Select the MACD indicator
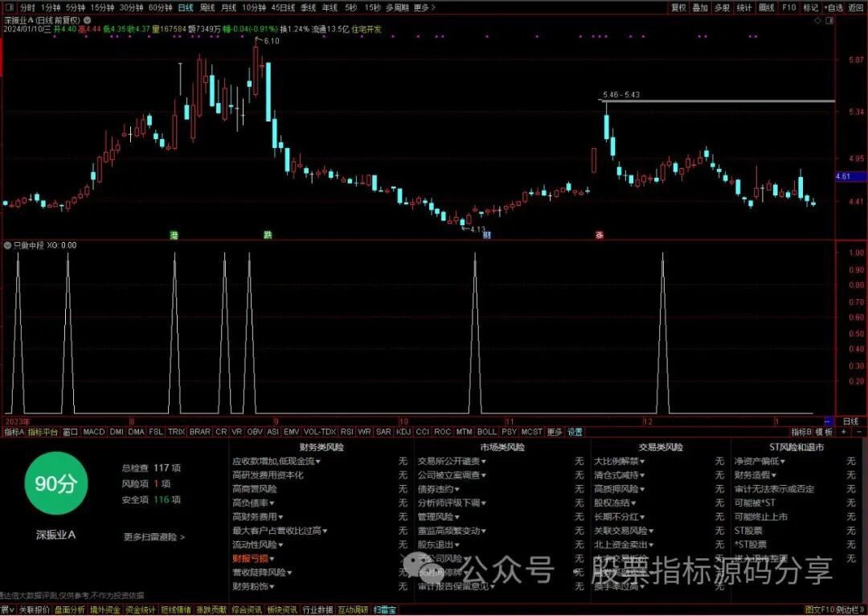Viewport: 868px width, 616px height. click(93, 432)
